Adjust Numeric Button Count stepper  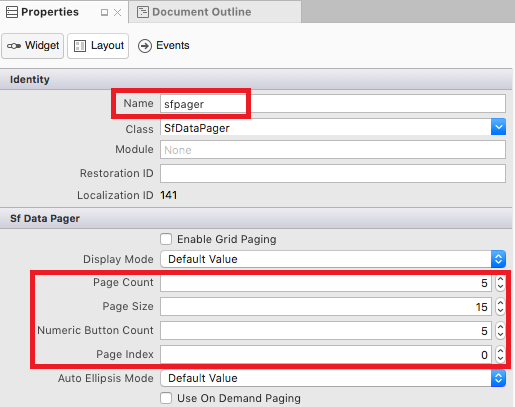pyautogui.click(x=500, y=331)
